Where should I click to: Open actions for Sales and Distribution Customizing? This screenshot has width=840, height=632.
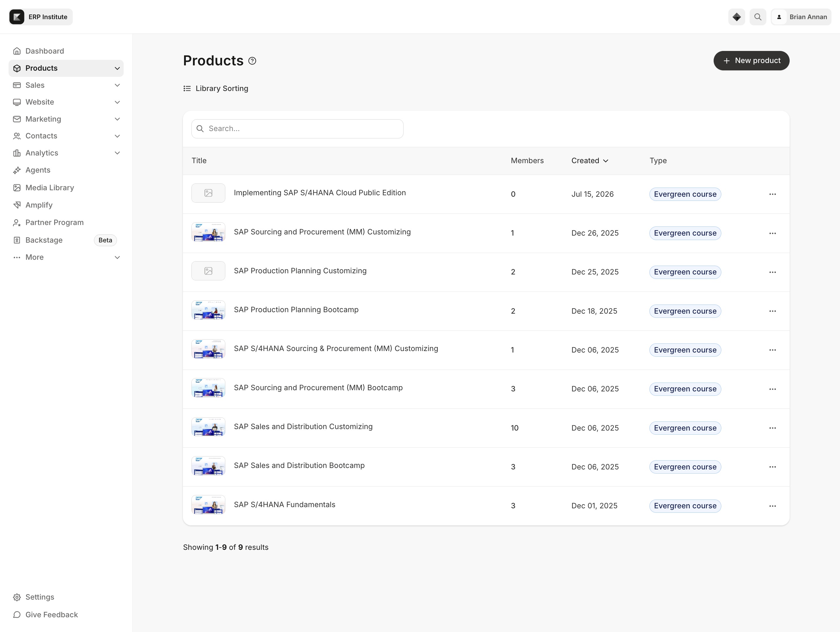click(x=772, y=428)
